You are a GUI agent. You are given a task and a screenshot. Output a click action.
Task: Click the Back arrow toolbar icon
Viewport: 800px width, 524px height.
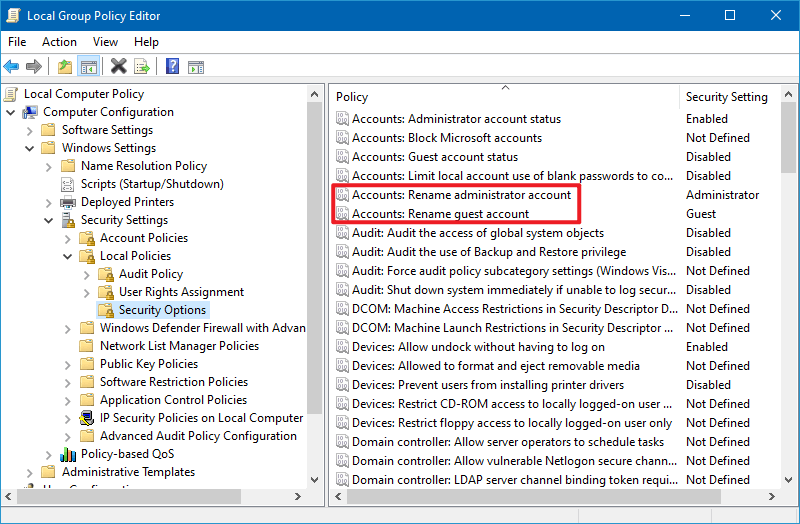tap(11, 67)
